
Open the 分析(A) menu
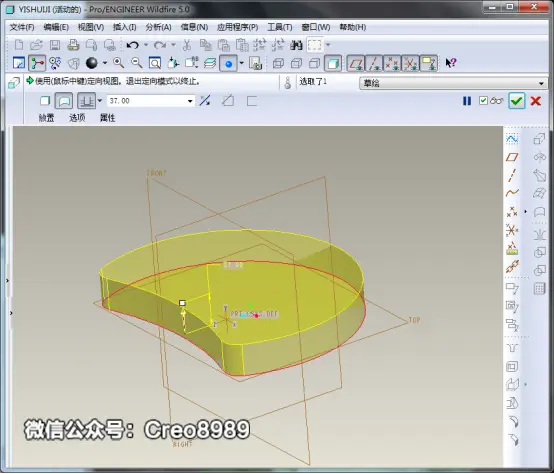(158, 27)
